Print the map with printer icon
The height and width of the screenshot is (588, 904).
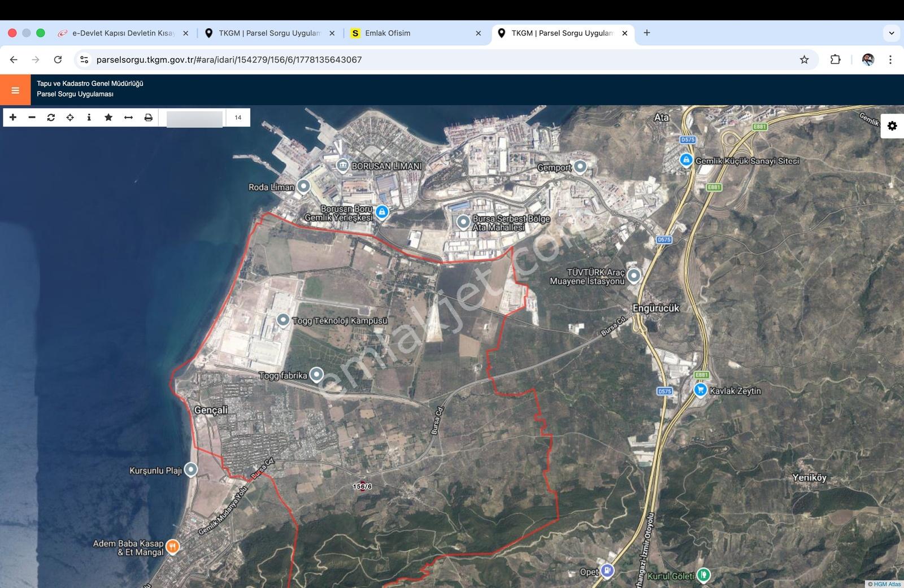tap(148, 117)
